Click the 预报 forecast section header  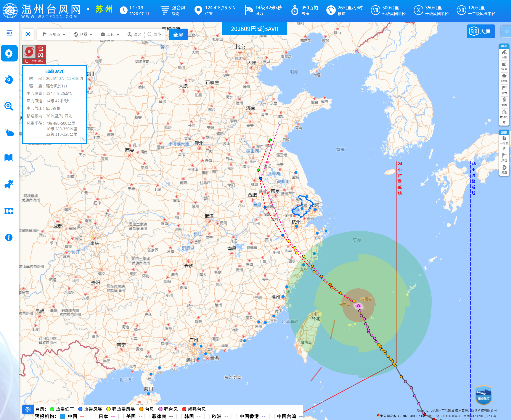[504, 132]
